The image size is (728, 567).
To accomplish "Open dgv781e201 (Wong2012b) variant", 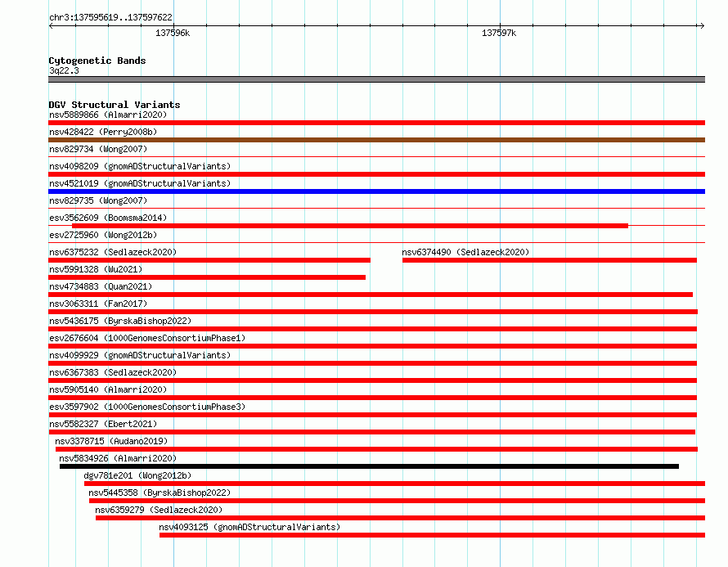I will [x=137, y=475].
